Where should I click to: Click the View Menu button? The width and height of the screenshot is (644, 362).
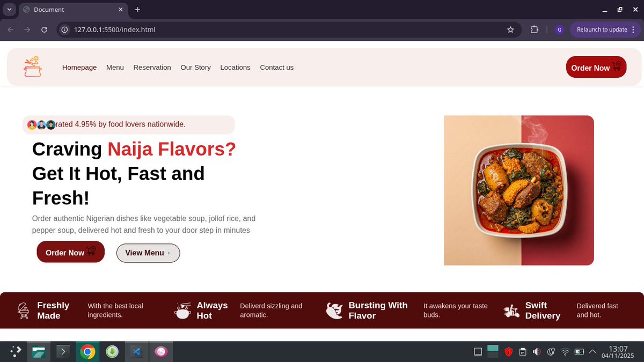(x=148, y=253)
